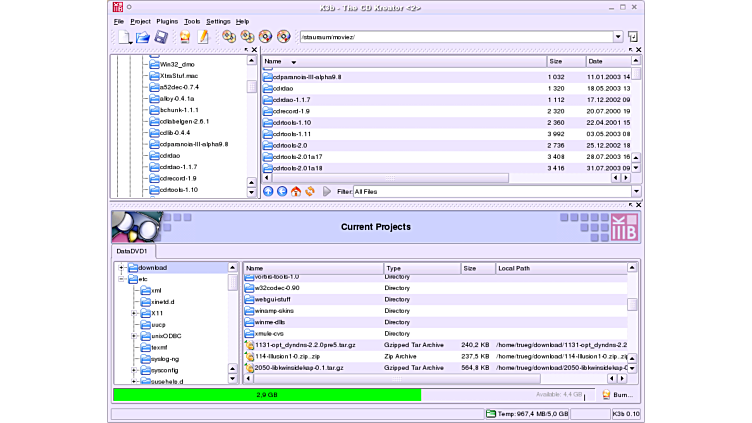Image resolution: width=752 pixels, height=423 pixels.
Task: Click the icon right of the path box
Action: (633, 37)
